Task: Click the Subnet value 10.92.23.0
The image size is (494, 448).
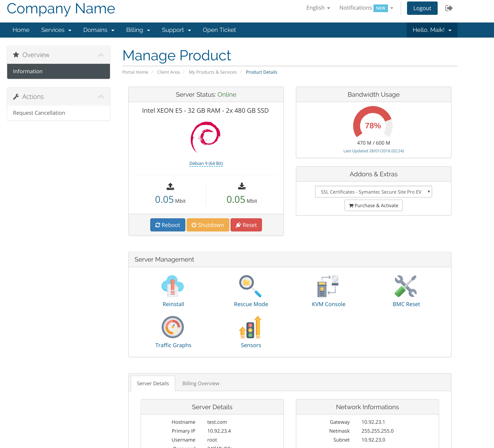Action: click(x=373, y=440)
